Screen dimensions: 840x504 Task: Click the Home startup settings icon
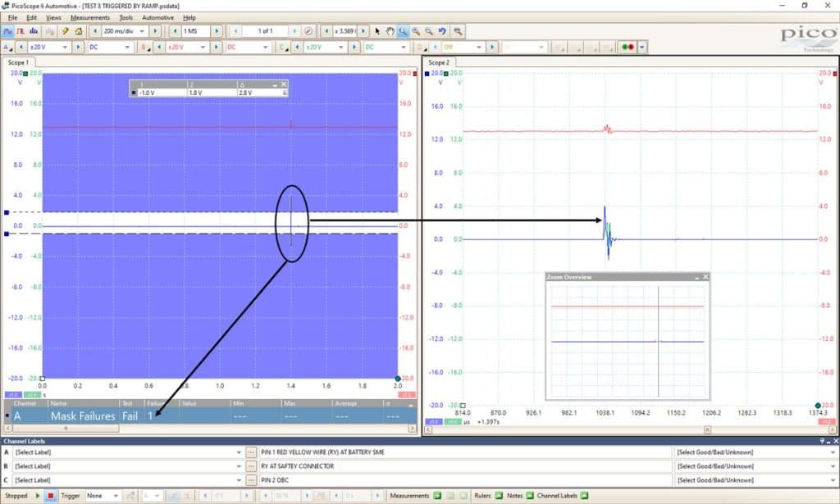pos(78,31)
